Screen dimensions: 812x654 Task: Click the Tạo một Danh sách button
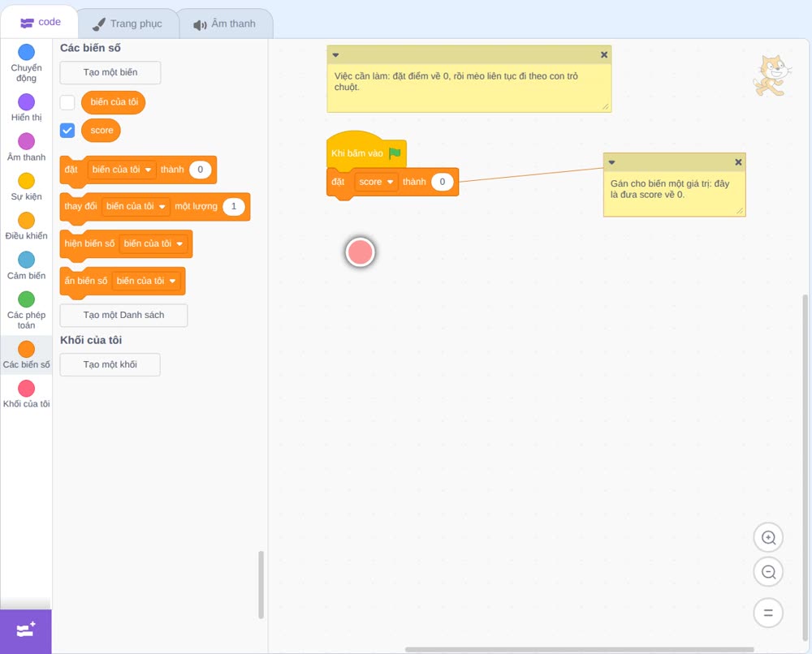click(x=123, y=315)
